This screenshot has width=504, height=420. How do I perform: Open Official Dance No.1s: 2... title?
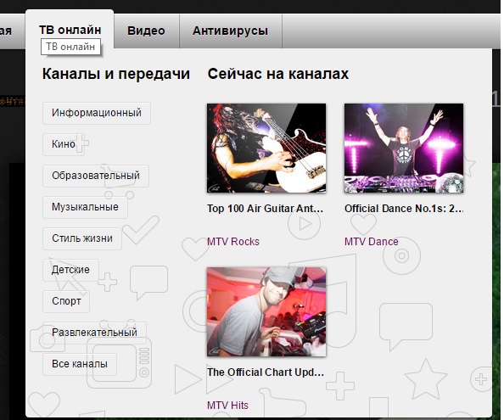[404, 209]
